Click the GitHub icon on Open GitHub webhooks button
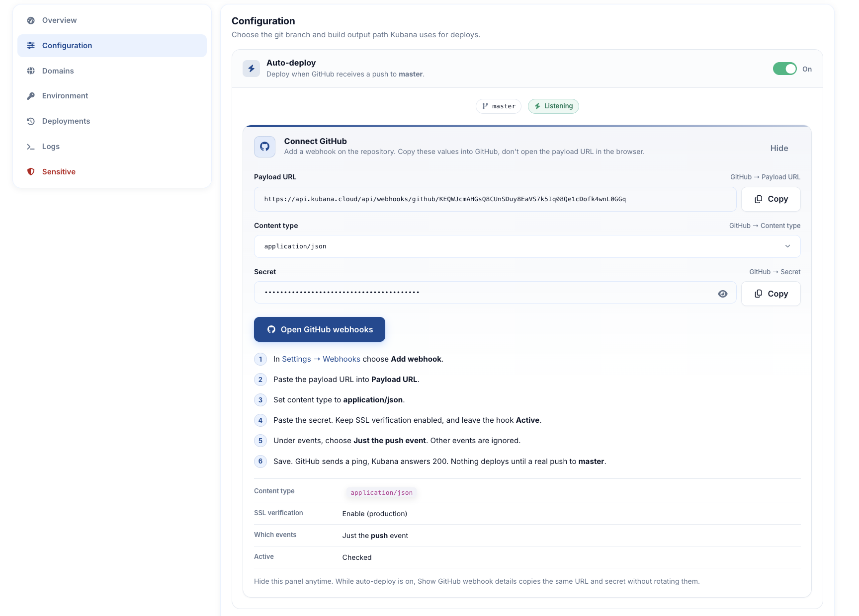The height and width of the screenshot is (616, 859). point(271,329)
